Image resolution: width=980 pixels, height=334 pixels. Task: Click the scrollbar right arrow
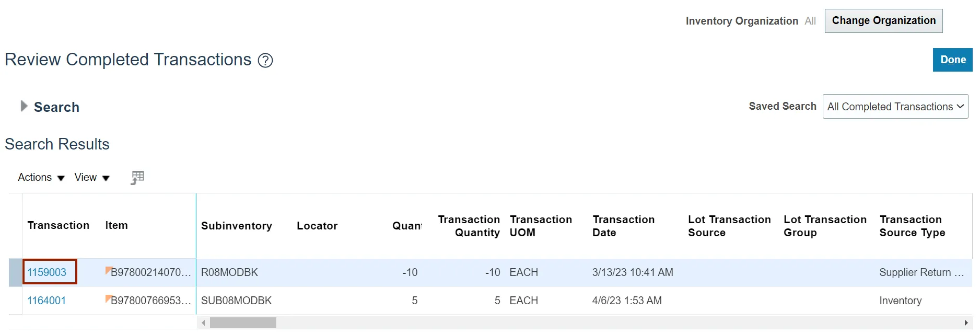966,323
